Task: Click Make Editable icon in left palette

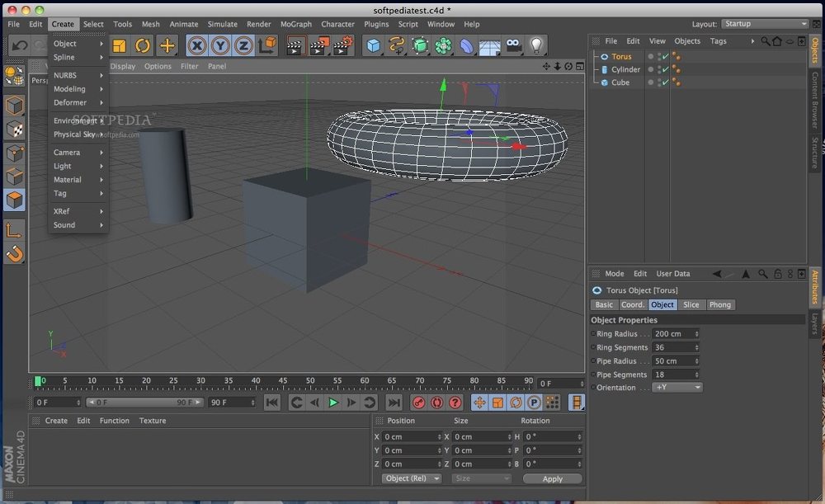Action: [14, 76]
